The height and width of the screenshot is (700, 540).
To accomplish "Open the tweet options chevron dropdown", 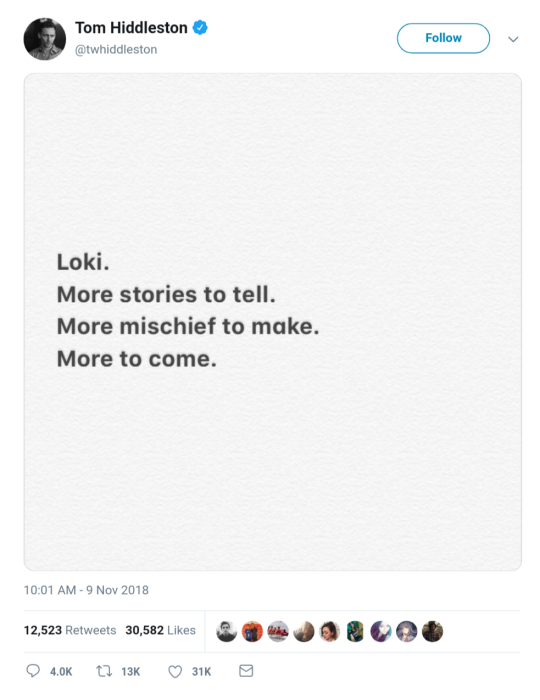I will pyautogui.click(x=513, y=39).
